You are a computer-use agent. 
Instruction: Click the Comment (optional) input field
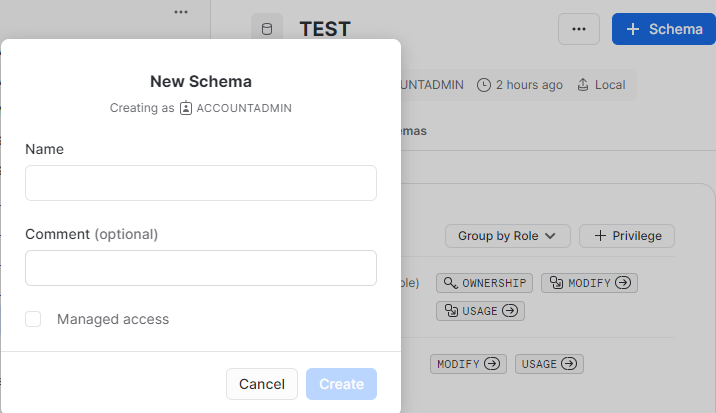point(201,268)
